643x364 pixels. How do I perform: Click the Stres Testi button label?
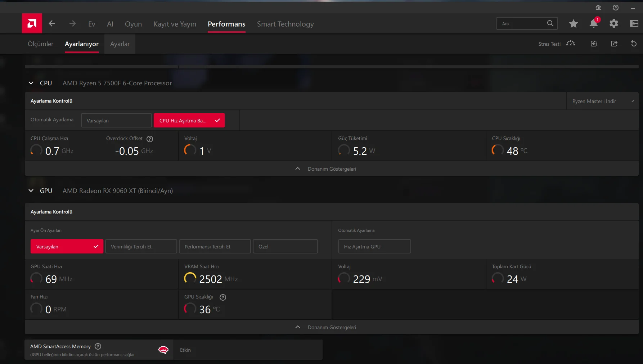[549, 44]
